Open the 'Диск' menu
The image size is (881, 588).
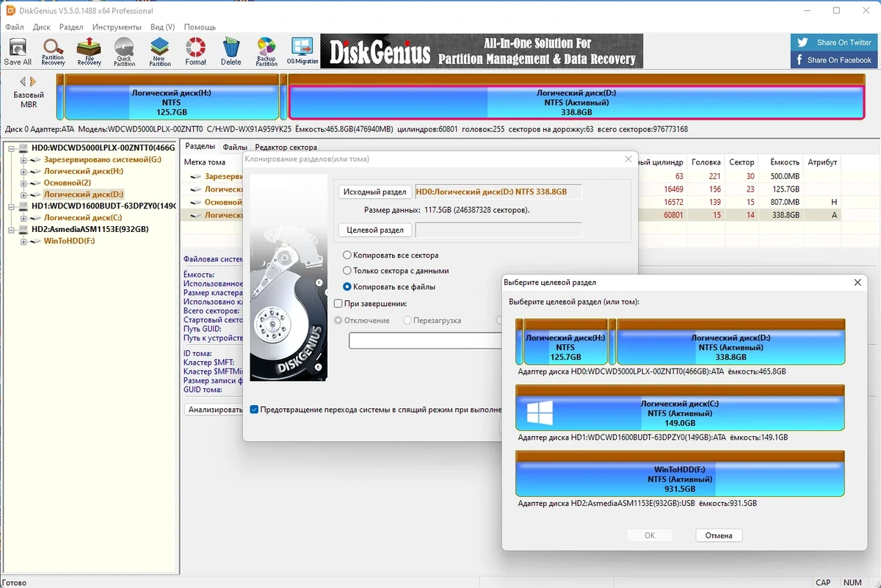coord(42,27)
